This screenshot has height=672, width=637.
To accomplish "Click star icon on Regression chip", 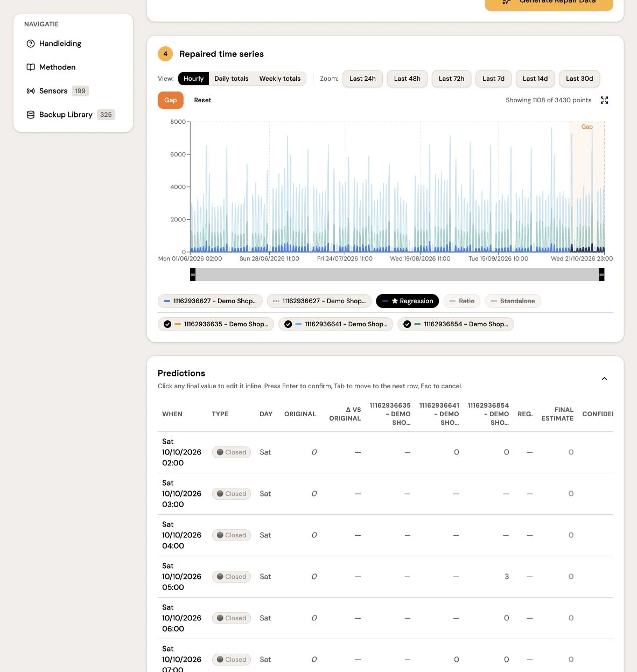I will pos(395,301).
